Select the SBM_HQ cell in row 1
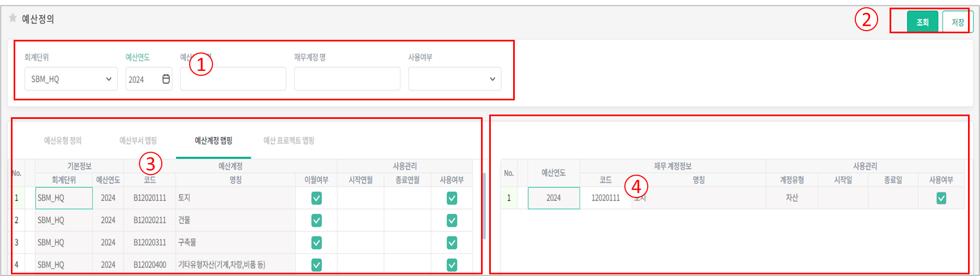Viewport: 980px width, 276px height. point(64,198)
